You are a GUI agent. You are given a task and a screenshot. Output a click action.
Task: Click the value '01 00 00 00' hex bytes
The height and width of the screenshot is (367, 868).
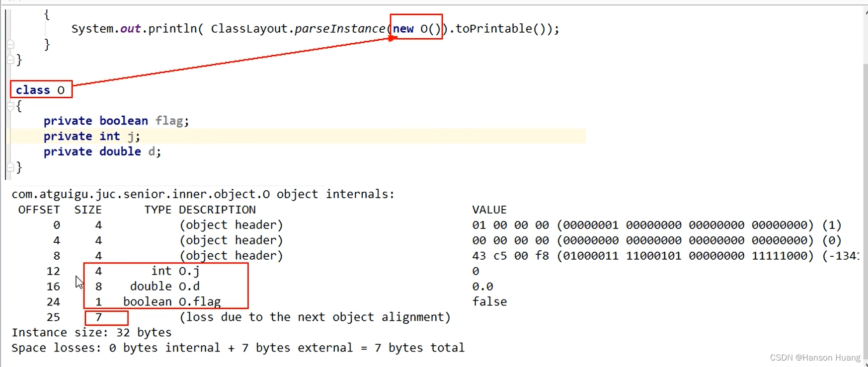tap(510, 225)
